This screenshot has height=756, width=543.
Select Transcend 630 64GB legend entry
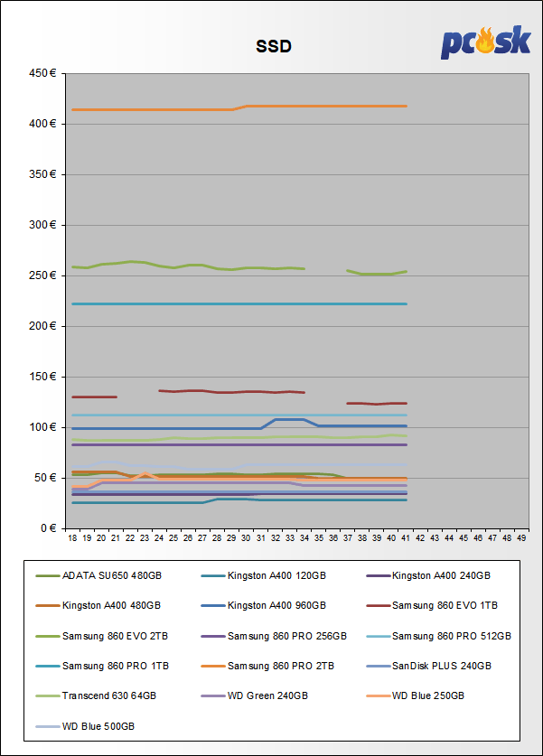tap(96, 696)
